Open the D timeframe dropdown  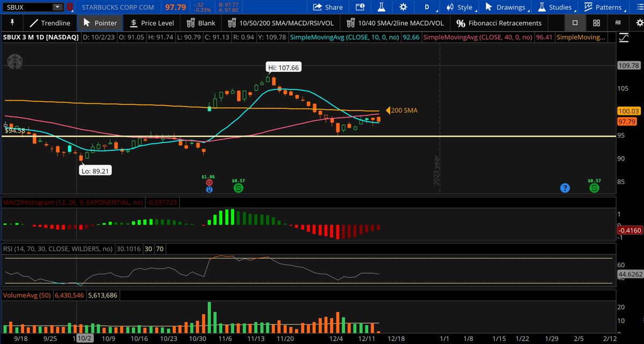coord(427,8)
